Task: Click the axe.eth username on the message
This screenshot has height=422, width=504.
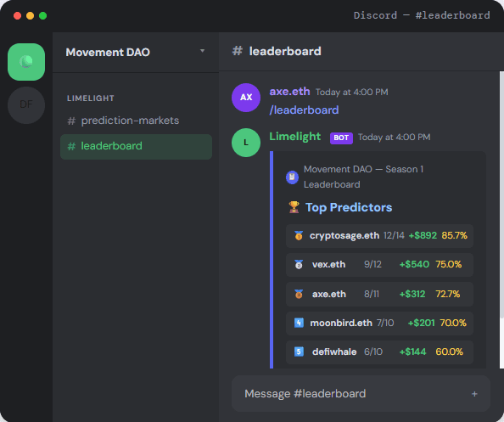Action: 289,92
